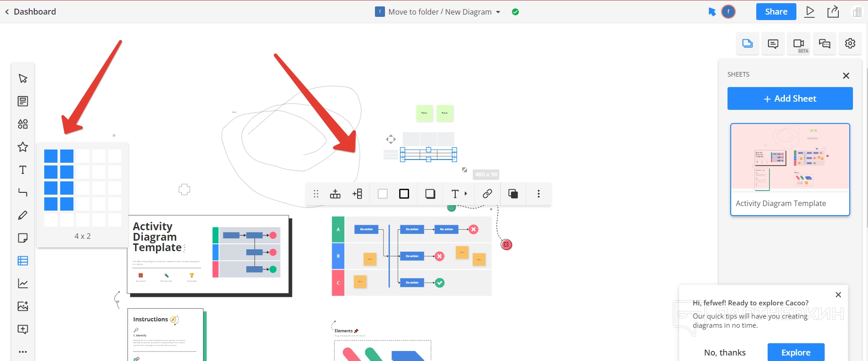Click the arrange layers icon in floating toolbar
The height and width of the screenshot is (361, 868).
(513, 194)
